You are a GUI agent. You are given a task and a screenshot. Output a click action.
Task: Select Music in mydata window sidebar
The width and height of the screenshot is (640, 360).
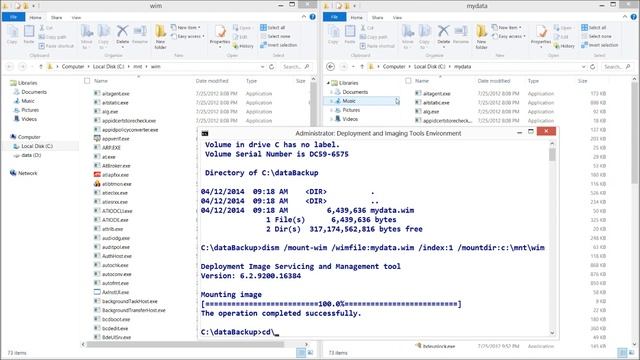click(349, 101)
